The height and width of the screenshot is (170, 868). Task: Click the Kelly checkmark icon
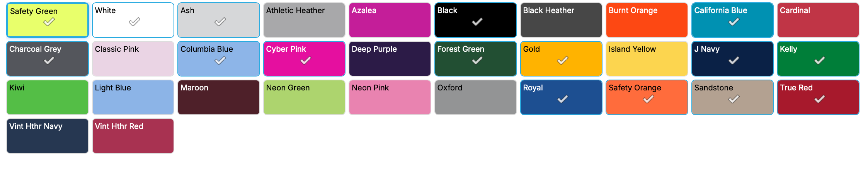(819, 61)
